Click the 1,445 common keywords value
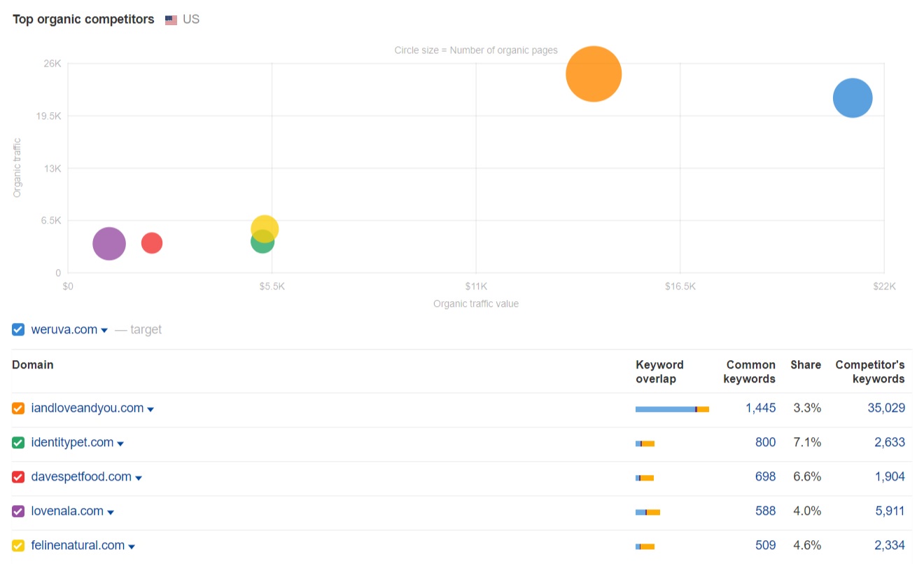This screenshot has width=924, height=564. click(760, 408)
